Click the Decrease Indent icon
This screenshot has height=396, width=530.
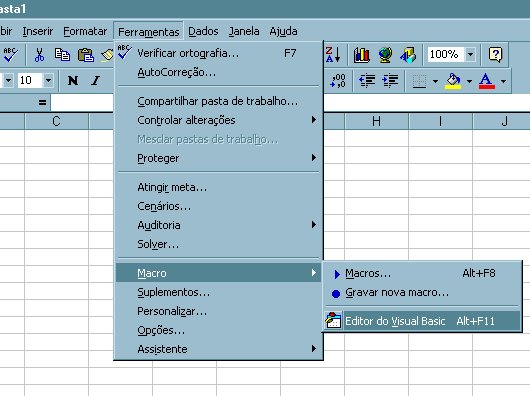tap(366, 81)
